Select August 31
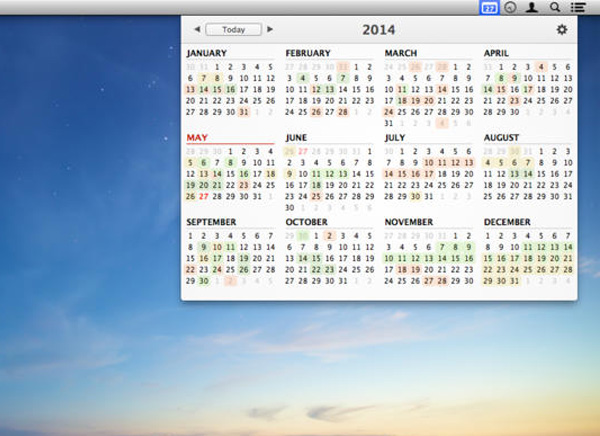 (x=568, y=196)
